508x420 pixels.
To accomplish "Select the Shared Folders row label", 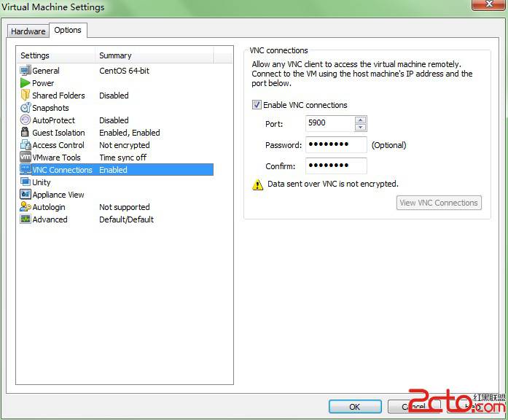I will pyautogui.click(x=58, y=96).
